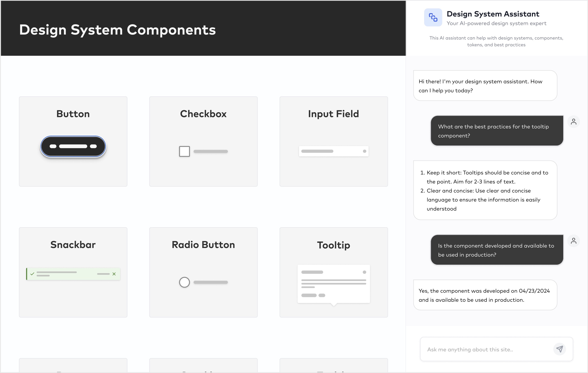
Task: Click the send message paper-plane icon
Action: 559,349
